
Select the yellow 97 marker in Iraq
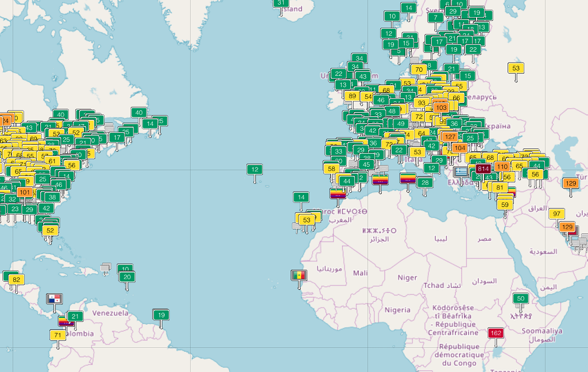pos(556,213)
